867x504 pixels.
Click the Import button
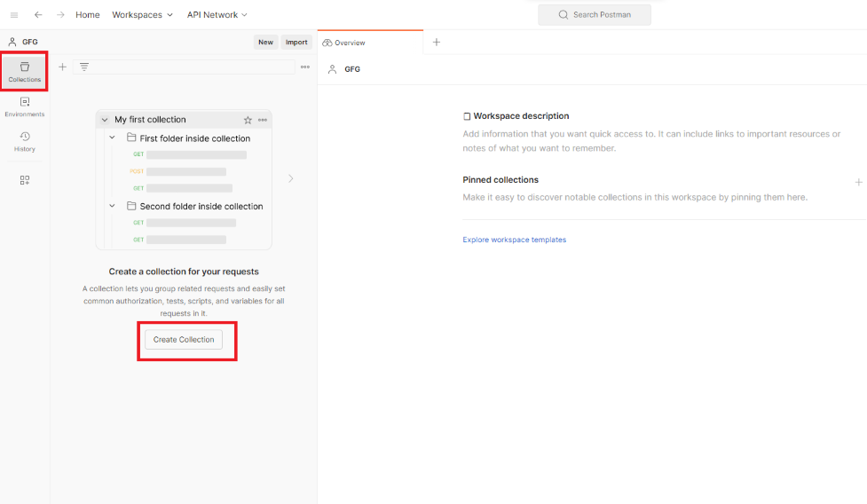coord(296,42)
